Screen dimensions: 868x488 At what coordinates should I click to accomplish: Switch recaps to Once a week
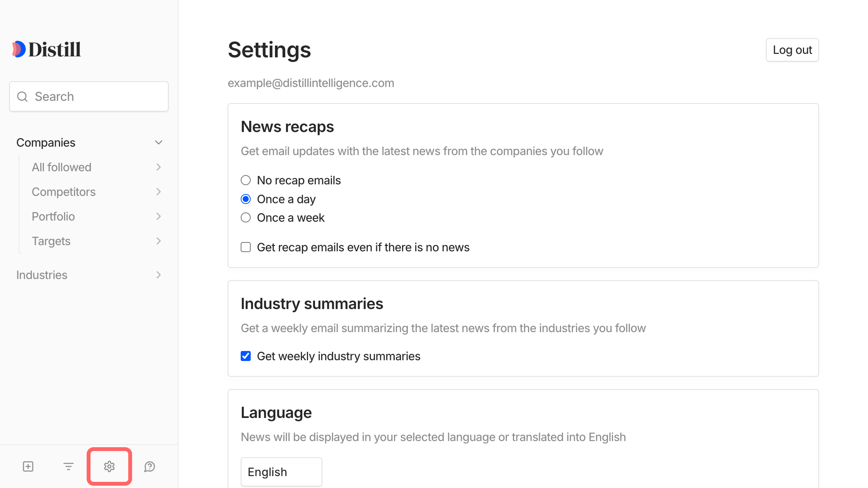(245, 217)
